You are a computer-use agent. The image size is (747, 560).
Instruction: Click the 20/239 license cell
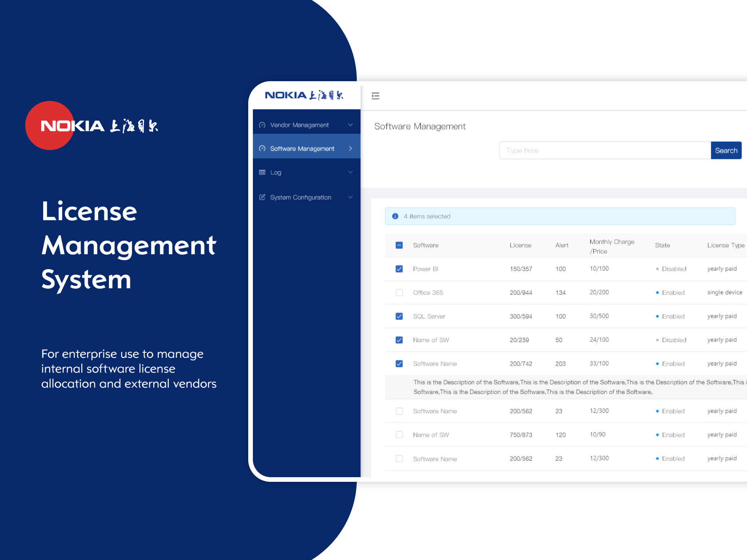[519, 340]
